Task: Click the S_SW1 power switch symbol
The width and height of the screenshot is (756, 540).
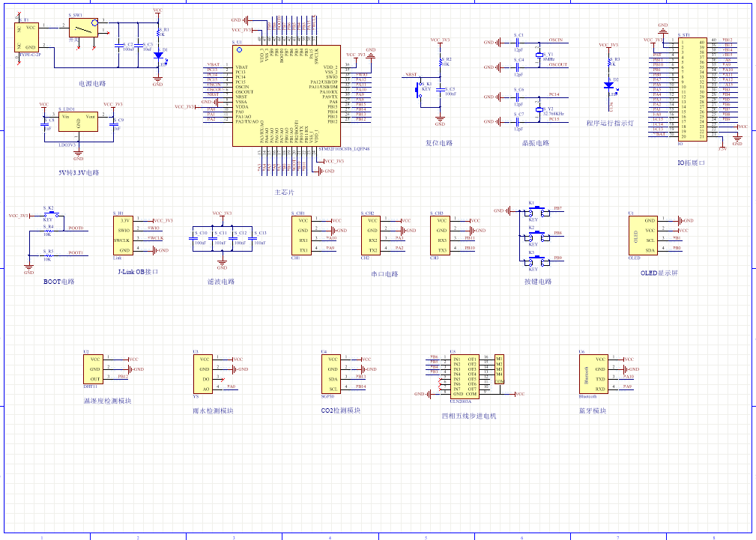Action: (x=83, y=28)
